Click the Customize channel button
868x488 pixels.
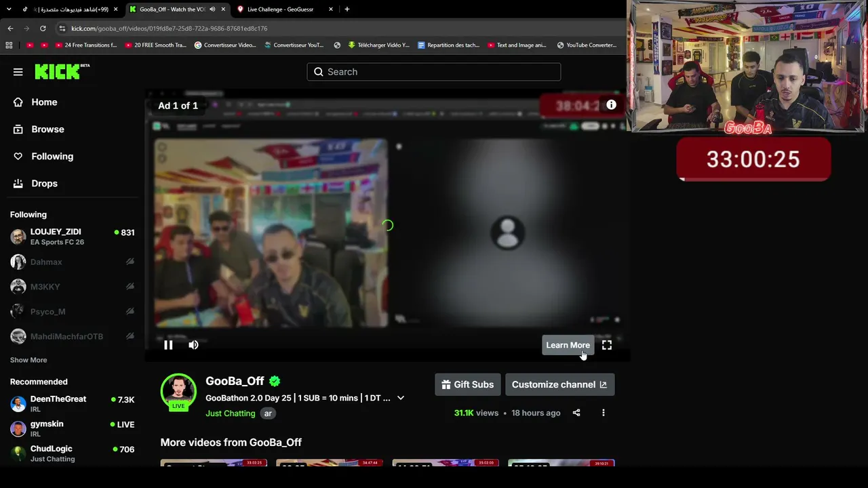coord(559,384)
